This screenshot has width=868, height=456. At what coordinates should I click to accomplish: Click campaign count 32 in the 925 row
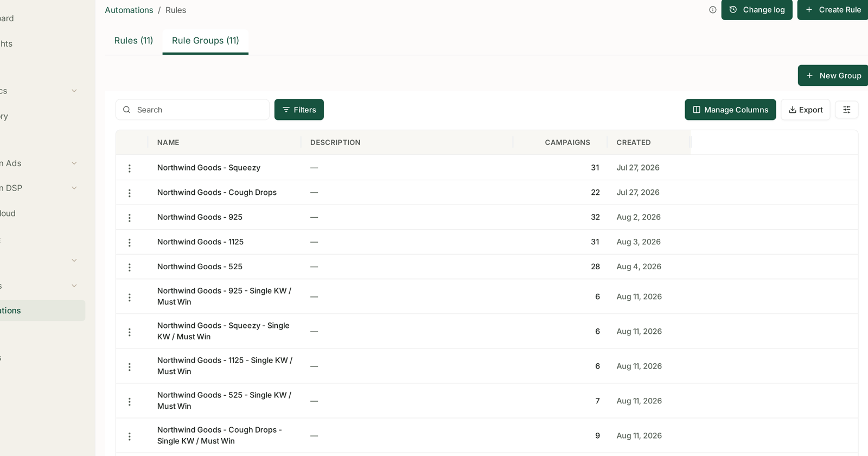point(595,217)
